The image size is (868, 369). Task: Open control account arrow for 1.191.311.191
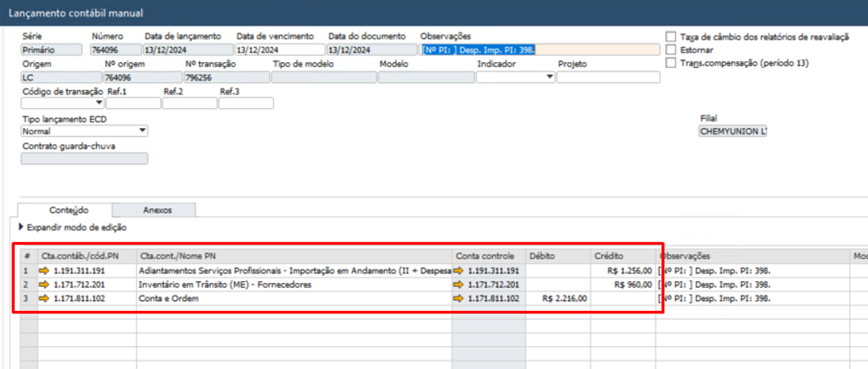click(x=459, y=271)
